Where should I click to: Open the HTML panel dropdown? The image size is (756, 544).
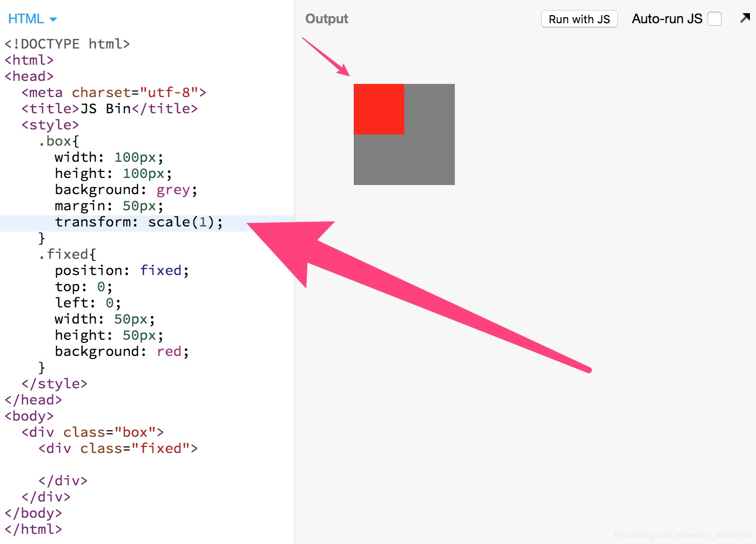click(32, 19)
